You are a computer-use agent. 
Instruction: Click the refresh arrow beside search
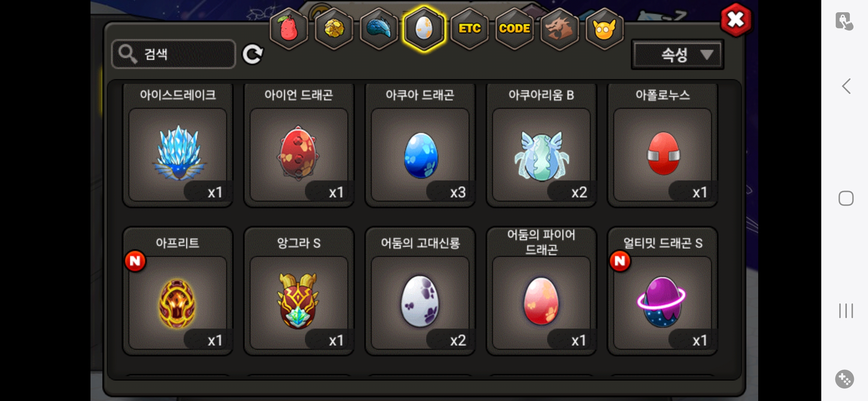click(253, 55)
